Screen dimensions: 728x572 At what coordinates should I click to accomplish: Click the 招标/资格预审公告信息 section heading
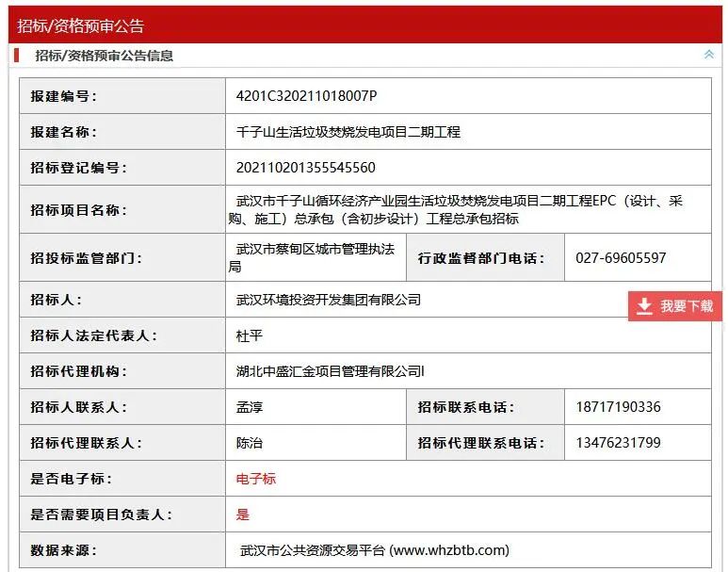click(x=105, y=56)
